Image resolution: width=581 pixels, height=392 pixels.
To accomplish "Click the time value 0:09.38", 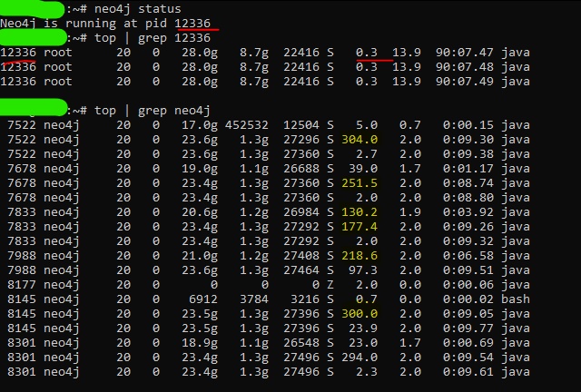I will (x=468, y=154).
